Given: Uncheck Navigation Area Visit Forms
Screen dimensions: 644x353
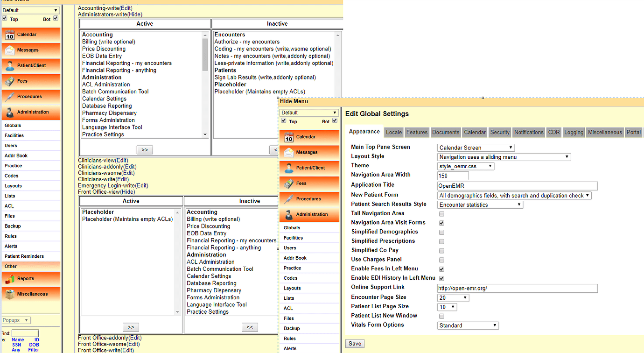Looking at the screenshot, I should 441,223.
